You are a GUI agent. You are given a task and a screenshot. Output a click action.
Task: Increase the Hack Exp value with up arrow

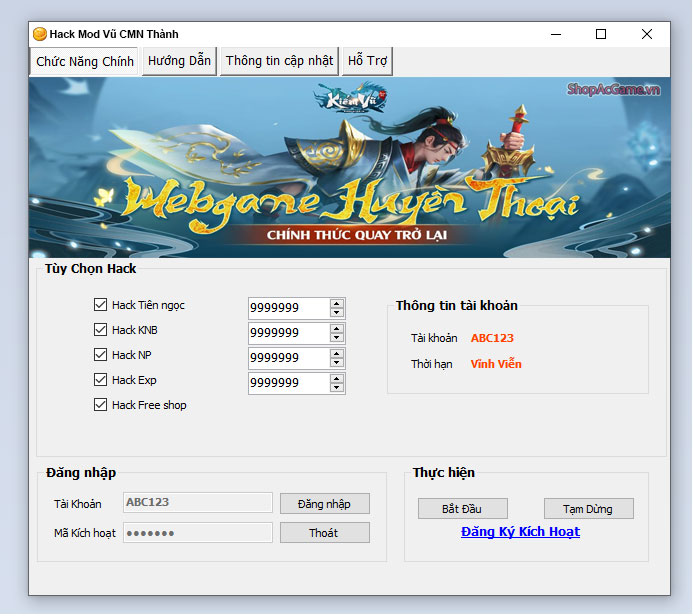(x=337, y=379)
